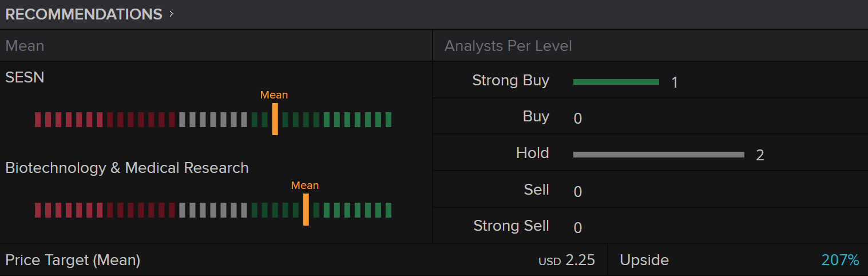
Task: Click the Sell rating label
Action: 536,190
